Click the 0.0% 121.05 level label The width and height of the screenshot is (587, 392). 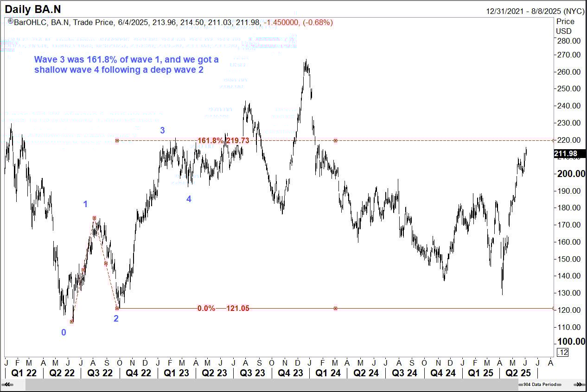pyautogui.click(x=223, y=308)
